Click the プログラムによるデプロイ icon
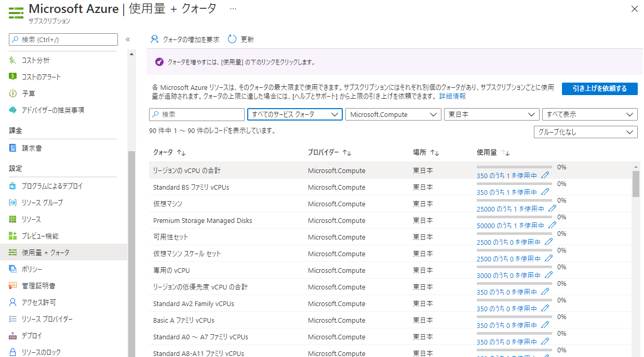This screenshot has height=357, width=644. [x=13, y=186]
